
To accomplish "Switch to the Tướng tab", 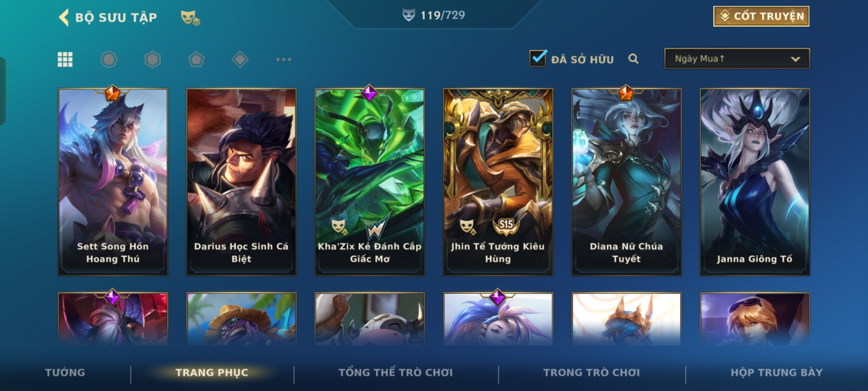I will click(65, 373).
